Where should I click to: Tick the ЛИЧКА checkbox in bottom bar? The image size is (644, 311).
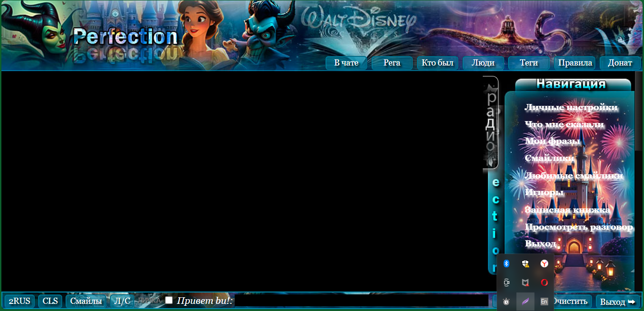pyautogui.click(x=169, y=300)
